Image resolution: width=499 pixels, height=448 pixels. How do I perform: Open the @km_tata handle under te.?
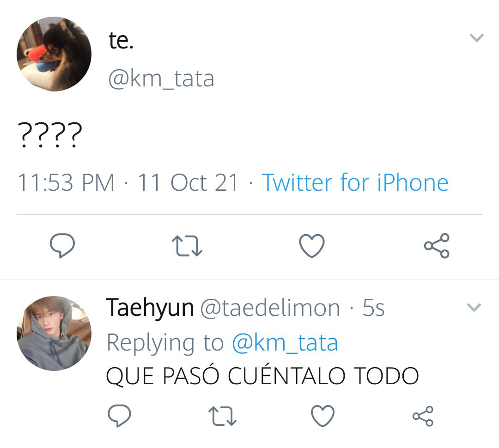(161, 79)
